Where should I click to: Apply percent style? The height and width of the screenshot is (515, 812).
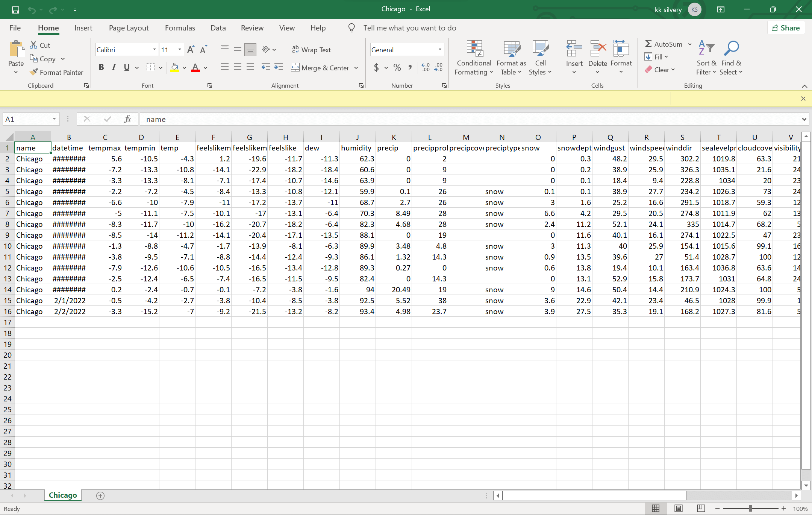[397, 67]
